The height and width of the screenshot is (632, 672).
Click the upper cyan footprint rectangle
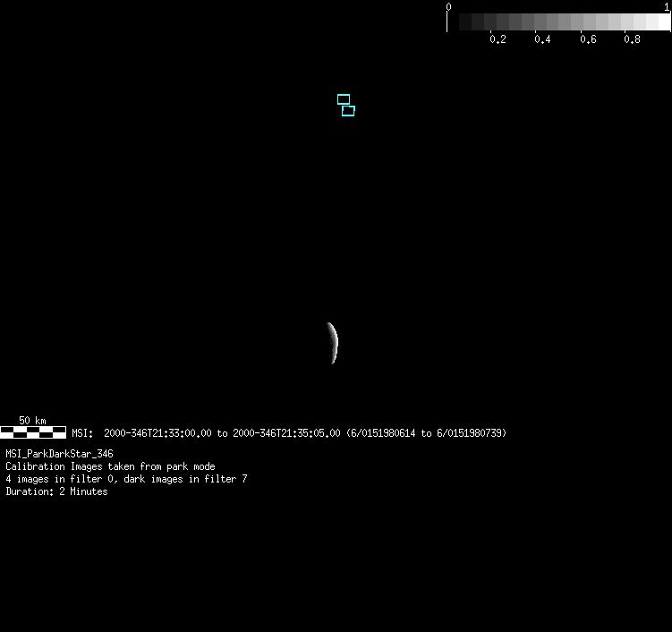coord(344,99)
